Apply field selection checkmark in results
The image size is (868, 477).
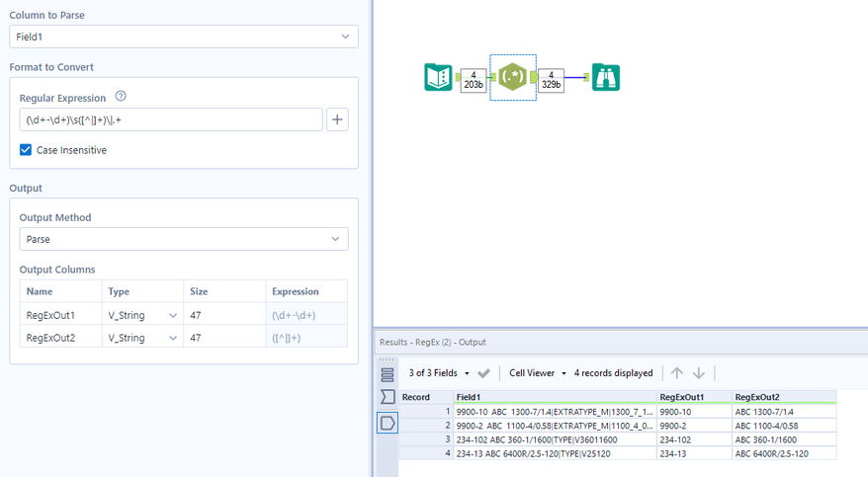pos(483,373)
